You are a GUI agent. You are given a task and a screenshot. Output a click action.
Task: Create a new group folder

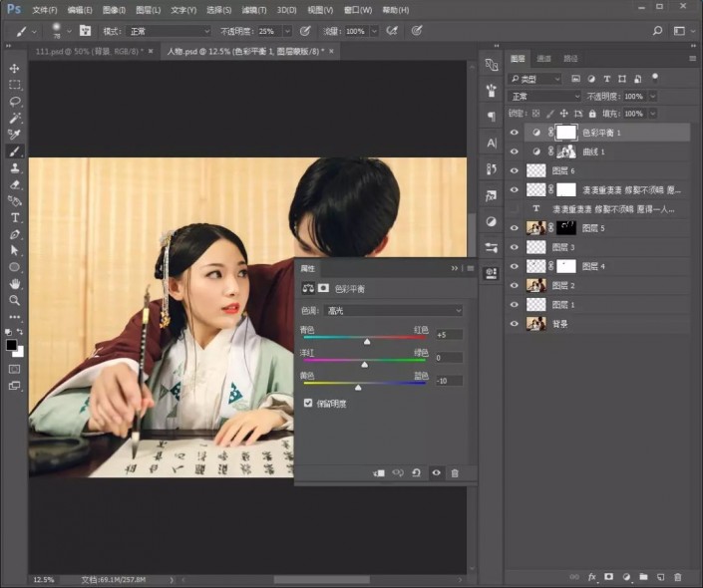[644, 577]
